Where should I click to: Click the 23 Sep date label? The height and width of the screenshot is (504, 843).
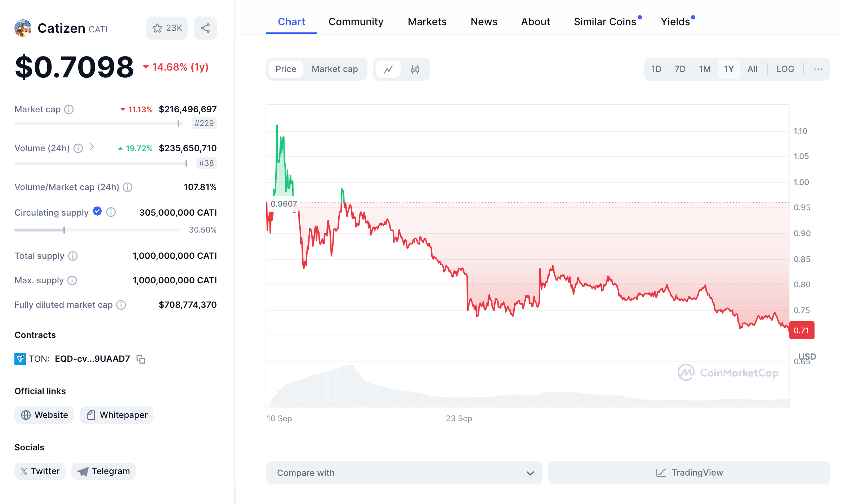(459, 418)
